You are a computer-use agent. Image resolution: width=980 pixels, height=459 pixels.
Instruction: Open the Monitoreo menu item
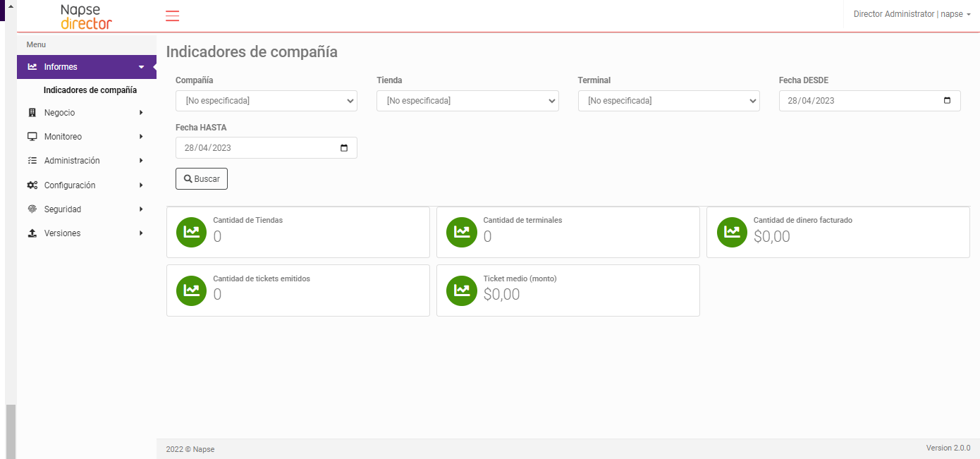(87, 137)
